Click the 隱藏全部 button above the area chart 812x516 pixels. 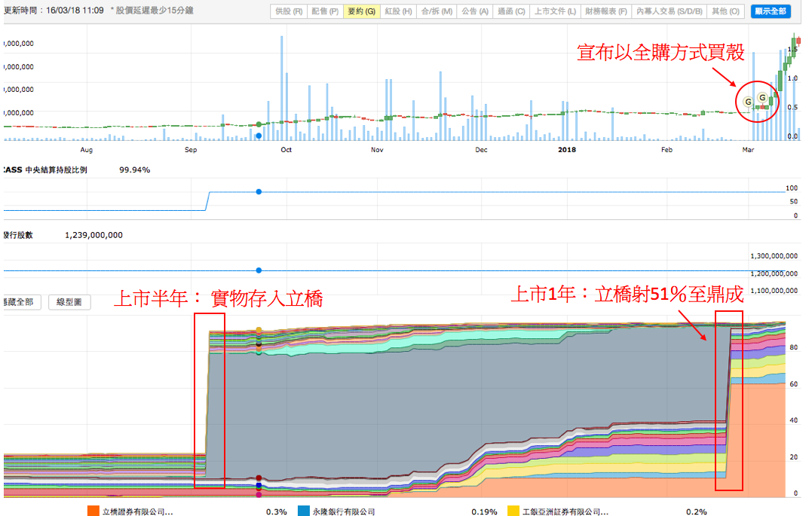20,303
